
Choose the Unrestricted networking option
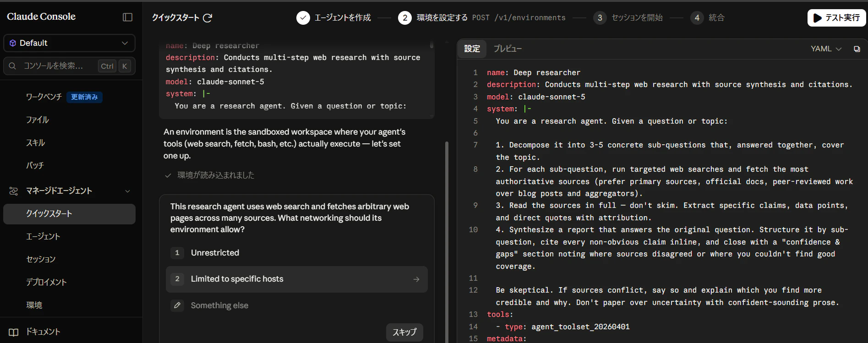(296, 253)
